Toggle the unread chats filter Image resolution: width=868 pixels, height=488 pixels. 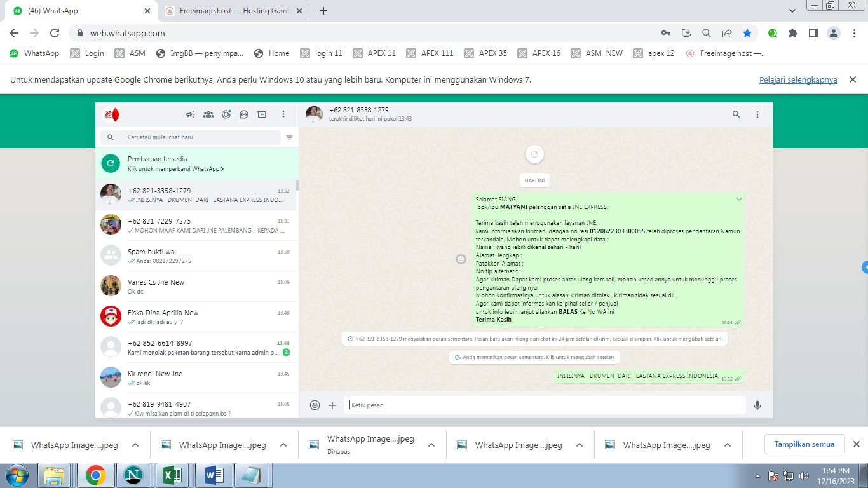289,137
